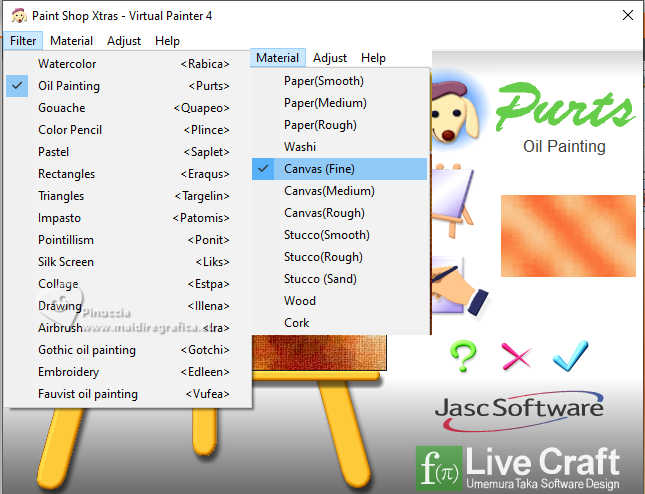Pick Stucco(Rough) material
645x494 pixels.
(x=339, y=257)
